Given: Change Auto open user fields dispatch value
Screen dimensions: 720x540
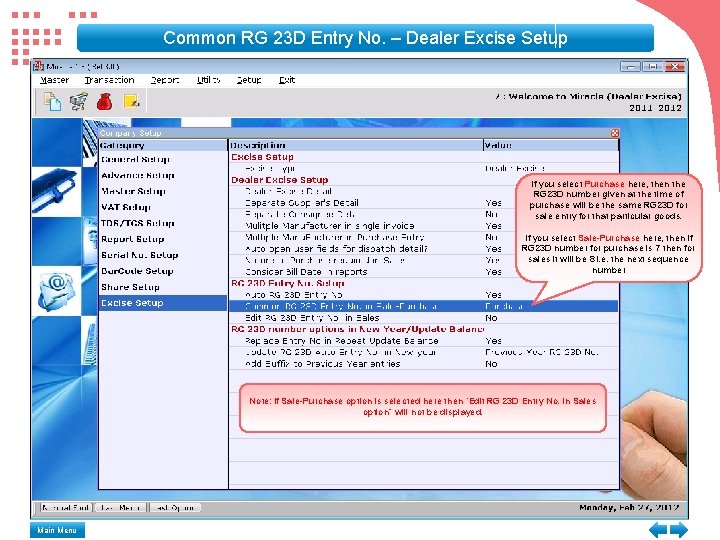Looking at the screenshot, I should [x=494, y=249].
